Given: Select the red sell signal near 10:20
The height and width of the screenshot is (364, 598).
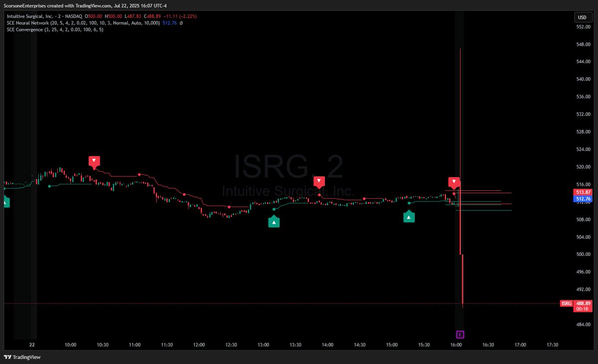Looking at the screenshot, I should (x=94, y=161).
